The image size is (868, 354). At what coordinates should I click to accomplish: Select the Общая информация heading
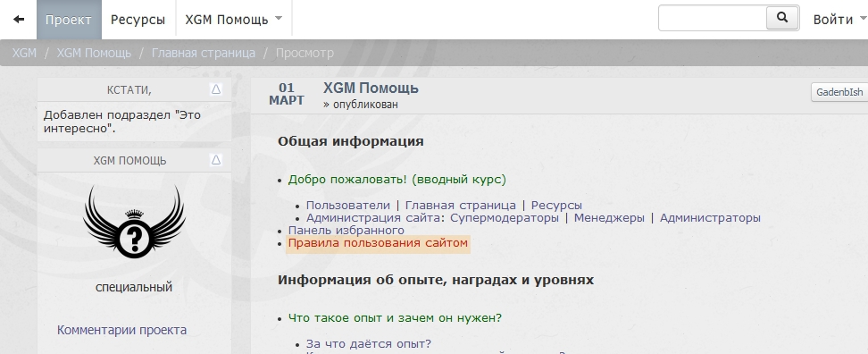point(350,141)
